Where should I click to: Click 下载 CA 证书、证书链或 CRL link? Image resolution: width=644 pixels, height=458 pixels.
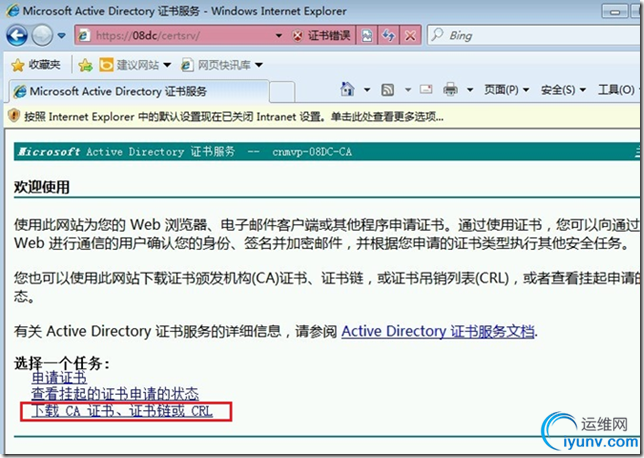tap(122, 411)
